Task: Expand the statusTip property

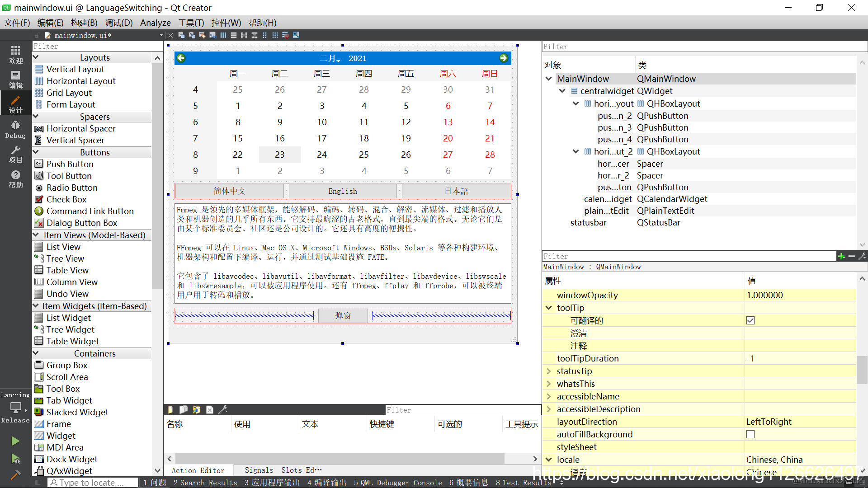Action: [x=549, y=371]
